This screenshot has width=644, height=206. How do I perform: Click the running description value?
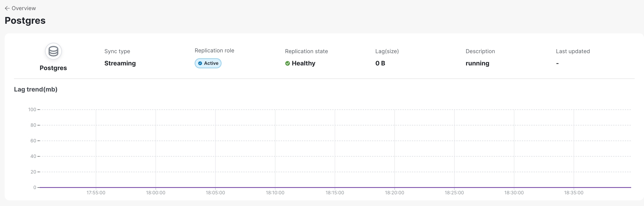[x=477, y=63]
